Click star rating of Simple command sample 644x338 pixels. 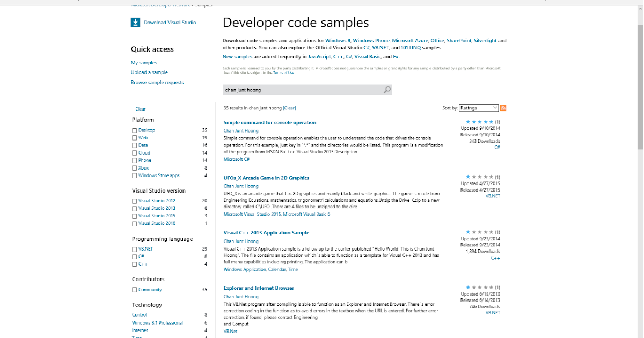click(x=479, y=122)
